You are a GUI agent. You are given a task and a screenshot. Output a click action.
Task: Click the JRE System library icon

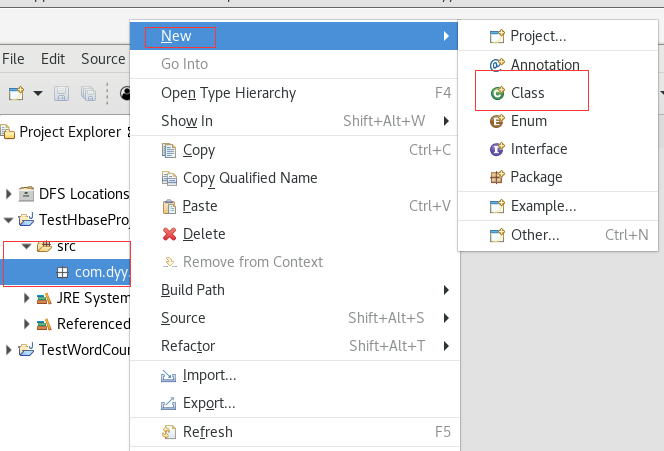(44, 299)
